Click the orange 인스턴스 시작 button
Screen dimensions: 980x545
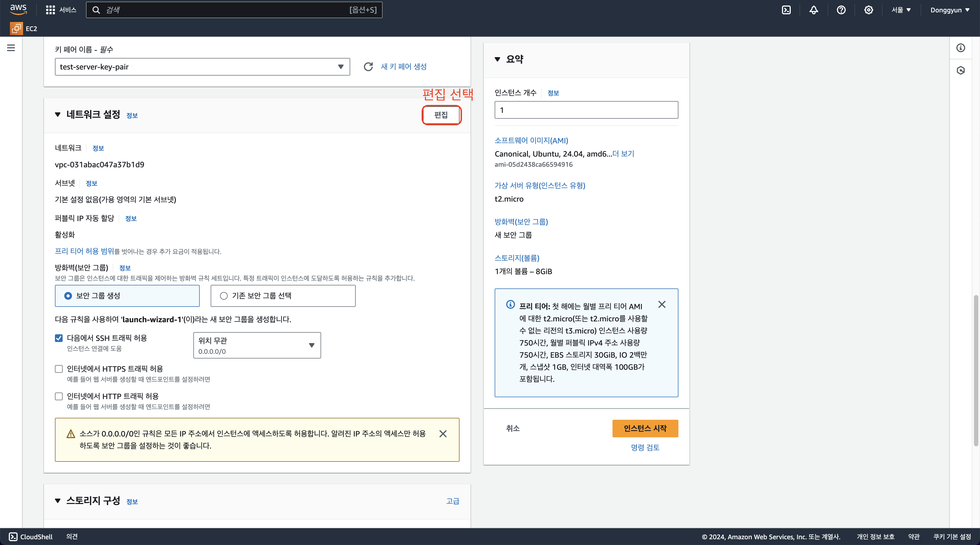click(x=645, y=428)
